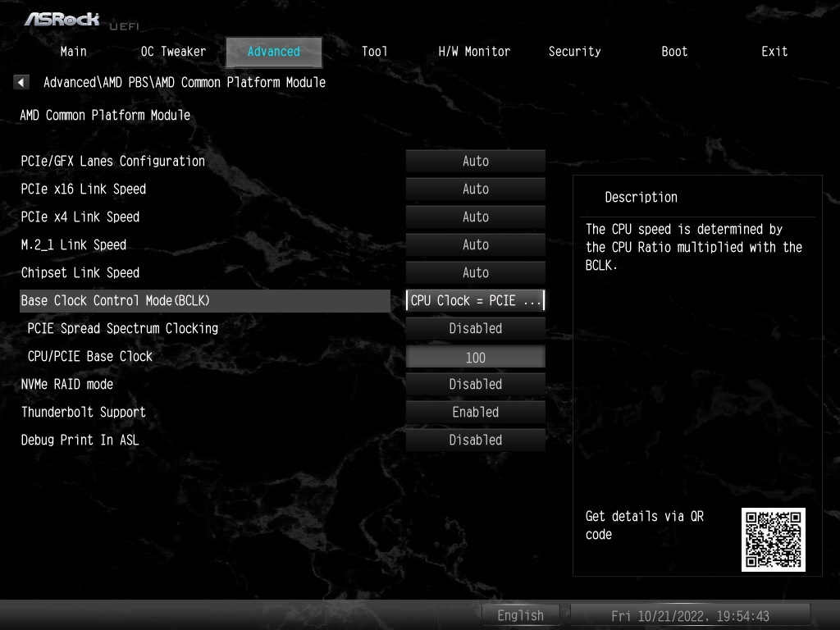840x630 pixels.
Task: Go to the H/W Monitor tab
Action: click(474, 52)
